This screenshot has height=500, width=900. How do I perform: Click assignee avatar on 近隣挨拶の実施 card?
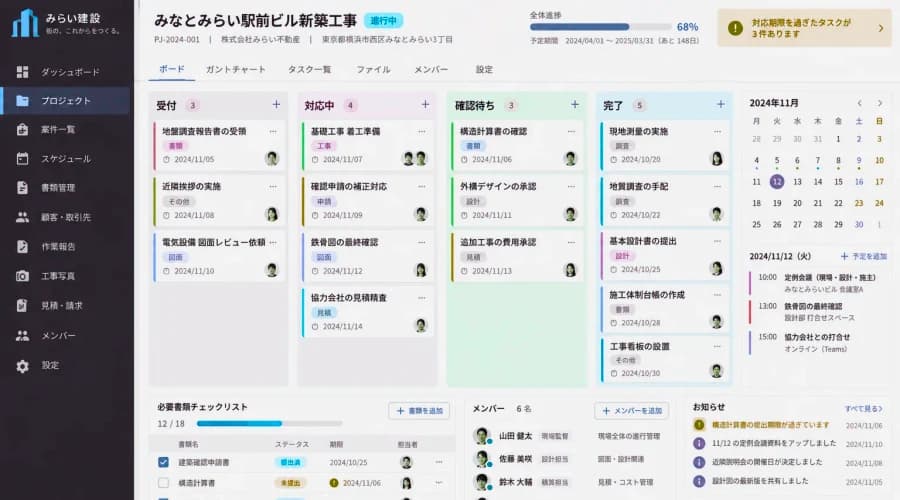271,214
